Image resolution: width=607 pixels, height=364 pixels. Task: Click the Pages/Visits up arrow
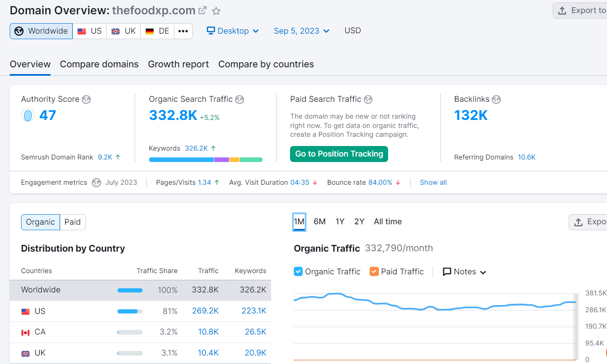click(x=217, y=183)
